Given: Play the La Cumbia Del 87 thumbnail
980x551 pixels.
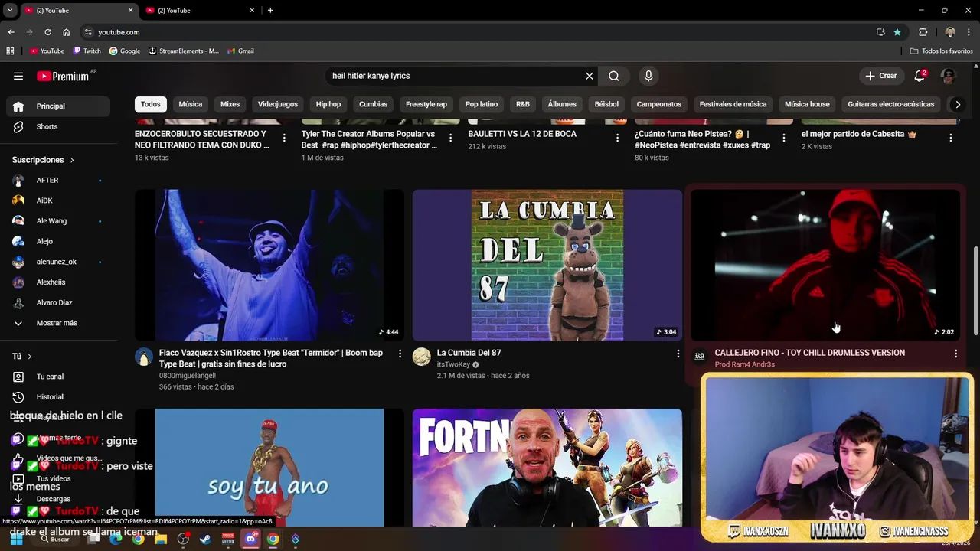Looking at the screenshot, I should tap(547, 265).
